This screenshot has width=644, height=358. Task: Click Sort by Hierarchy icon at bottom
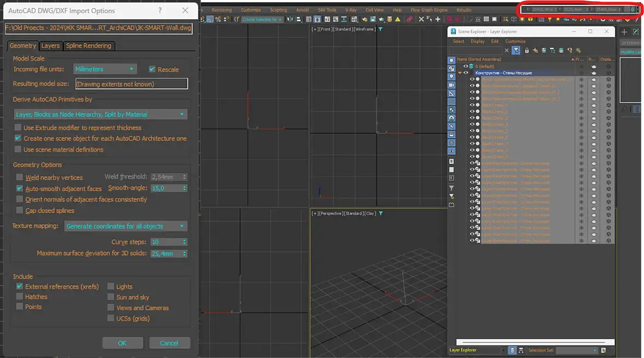[x=521, y=350]
